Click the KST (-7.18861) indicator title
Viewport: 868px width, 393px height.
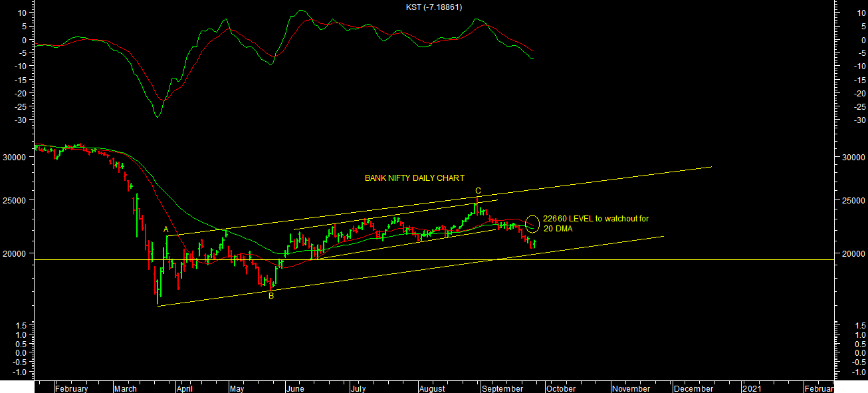point(434,7)
